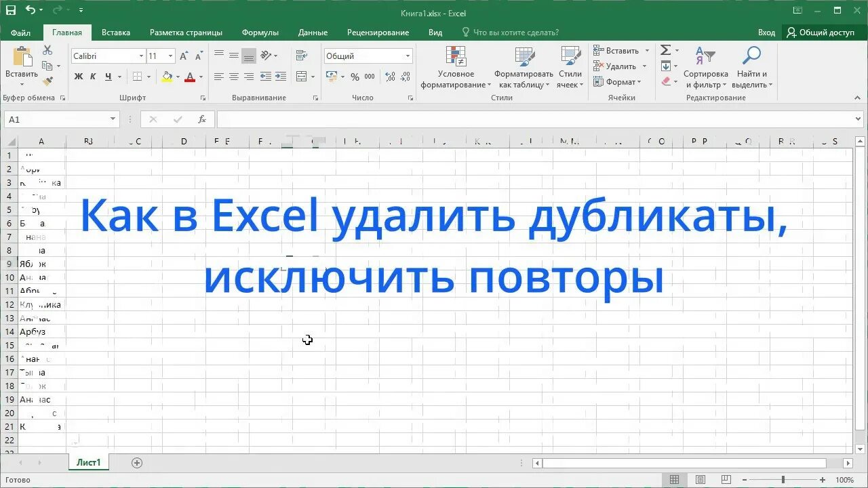Viewport: 868px width, 488px height.
Task: Click the AutoSum sigma icon
Action: [666, 50]
